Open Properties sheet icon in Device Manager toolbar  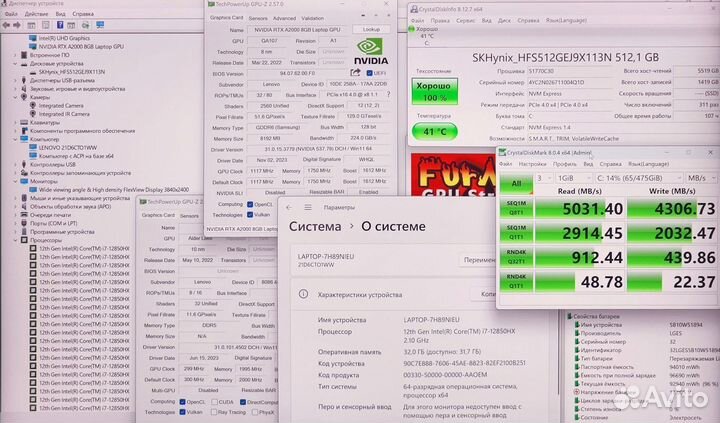(45, 25)
